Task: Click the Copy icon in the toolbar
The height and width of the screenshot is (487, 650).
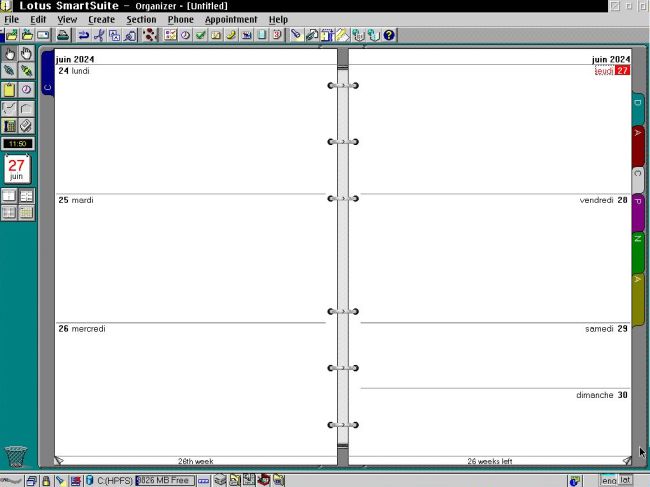Action: point(114,35)
